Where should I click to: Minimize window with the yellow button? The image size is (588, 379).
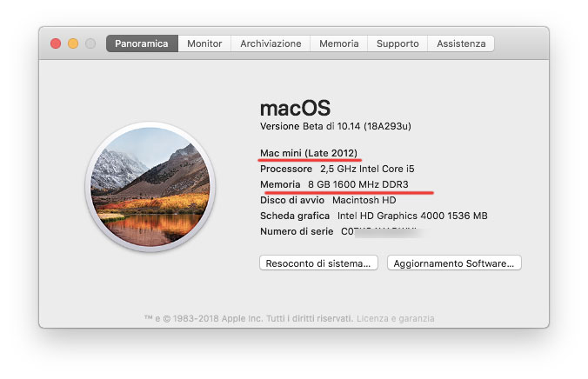pos(73,43)
